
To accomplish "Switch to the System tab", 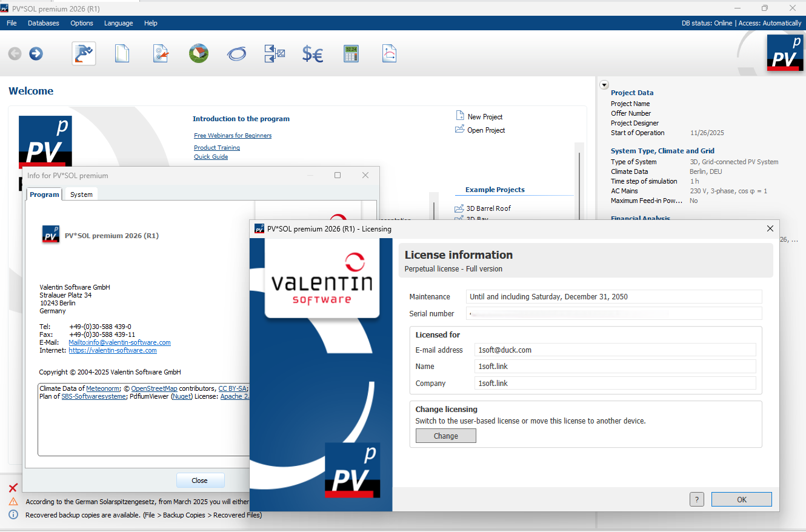I will (x=81, y=195).
